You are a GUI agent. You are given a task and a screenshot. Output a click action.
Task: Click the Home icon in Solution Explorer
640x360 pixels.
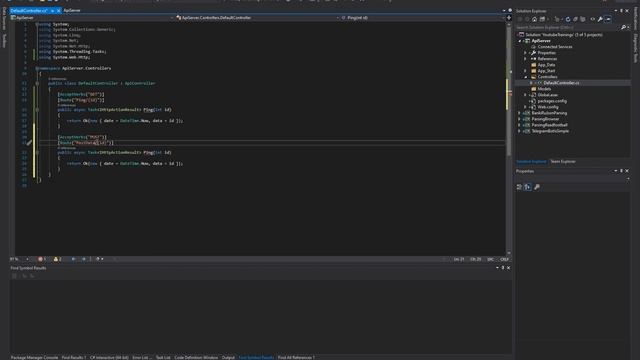pos(534,19)
